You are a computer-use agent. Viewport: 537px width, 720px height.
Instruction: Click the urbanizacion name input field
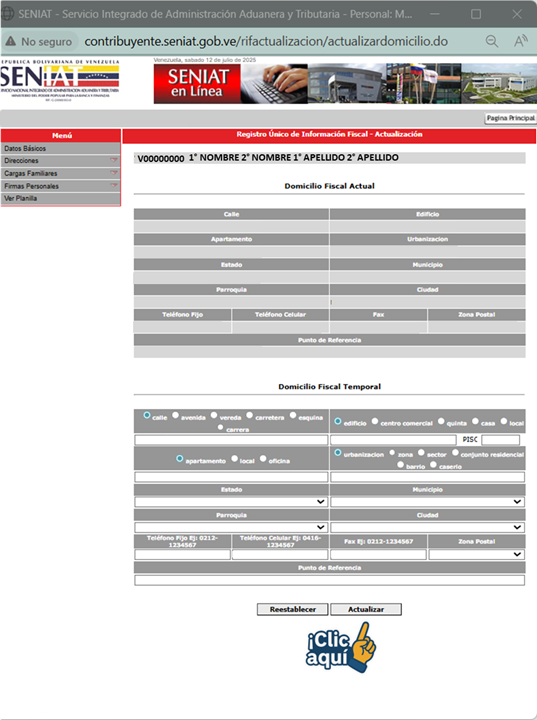pos(427,477)
